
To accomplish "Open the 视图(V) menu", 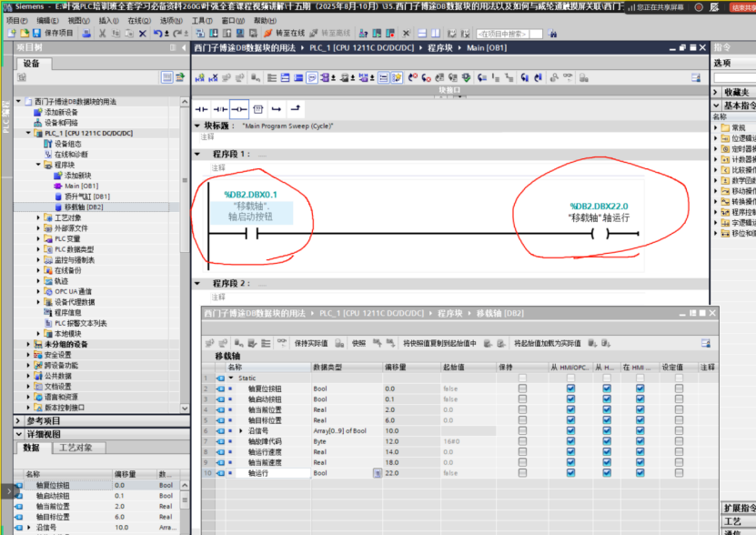I will click(x=78, y=20).
